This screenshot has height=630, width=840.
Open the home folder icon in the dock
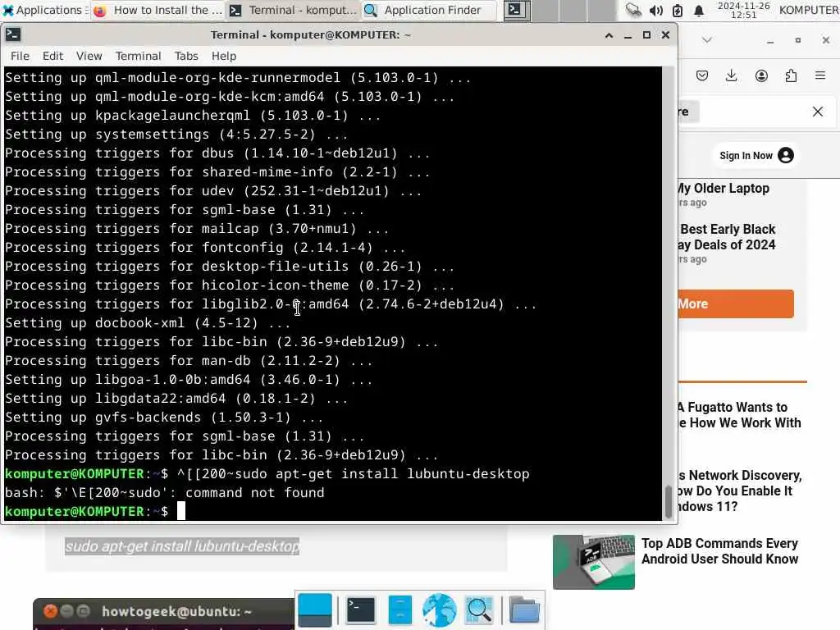coord(524,610)
